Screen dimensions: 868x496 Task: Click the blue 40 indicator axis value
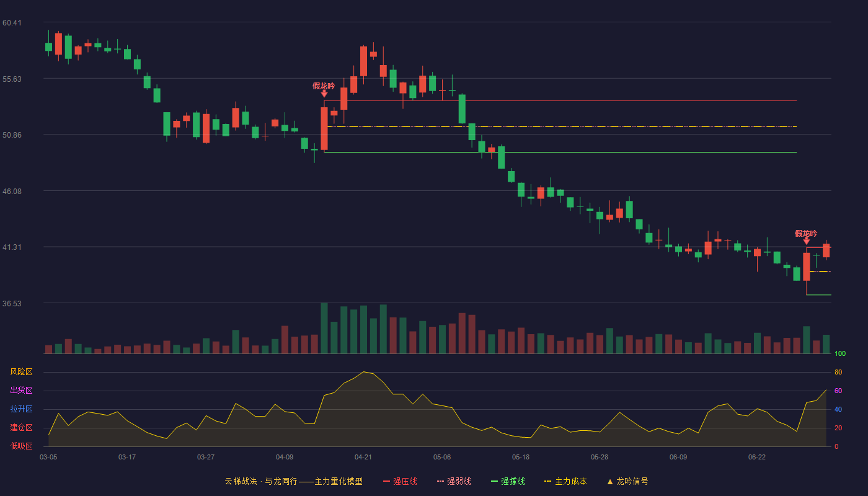click(838, 409)
